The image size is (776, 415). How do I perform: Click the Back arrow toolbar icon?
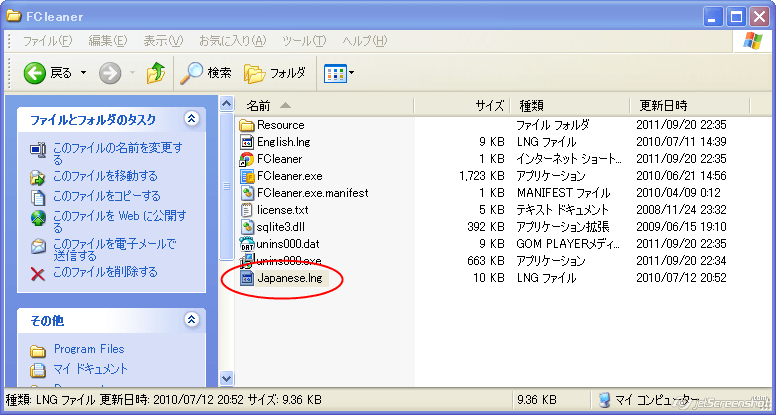point(35,73)
